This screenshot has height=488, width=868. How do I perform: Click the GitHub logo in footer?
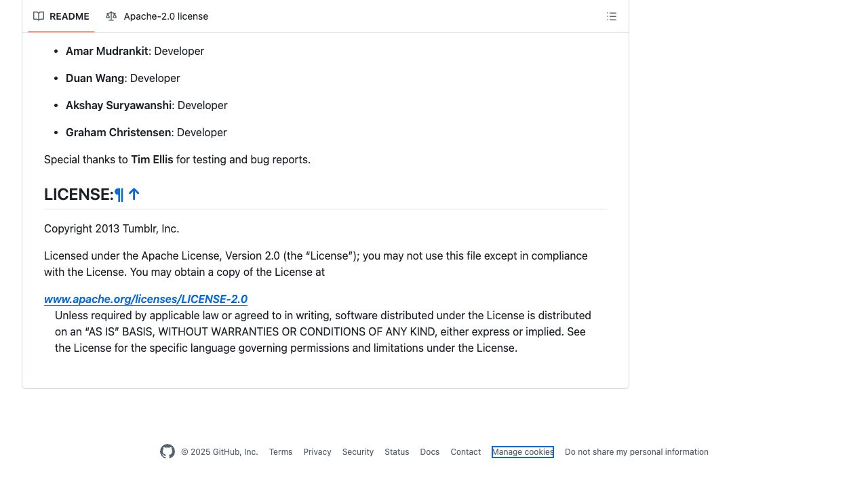pos(167,451)
